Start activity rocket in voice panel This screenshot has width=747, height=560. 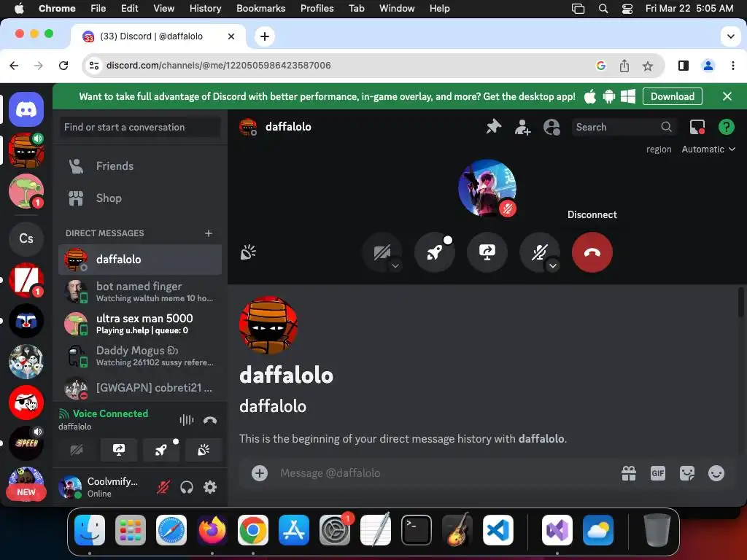(x=161, y=450)
